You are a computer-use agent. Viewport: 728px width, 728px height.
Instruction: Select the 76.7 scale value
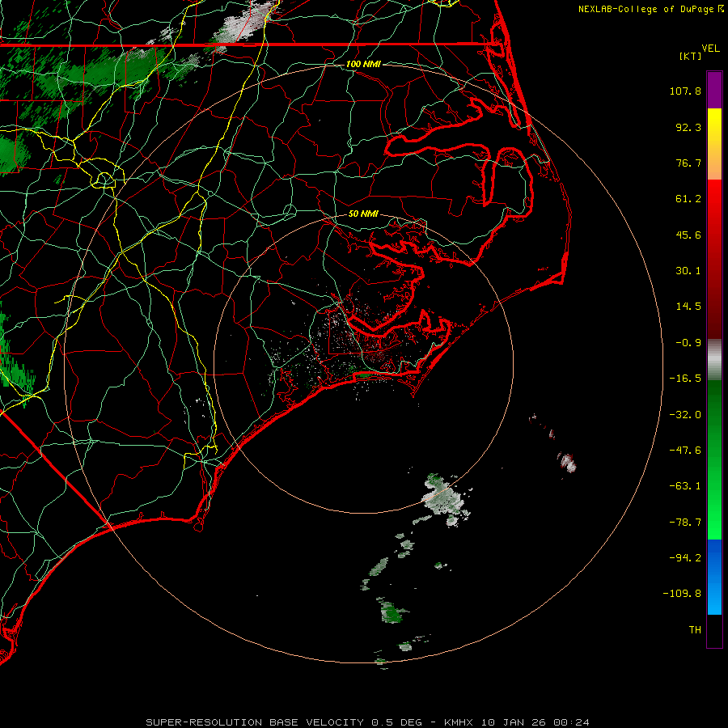(688, 163)
